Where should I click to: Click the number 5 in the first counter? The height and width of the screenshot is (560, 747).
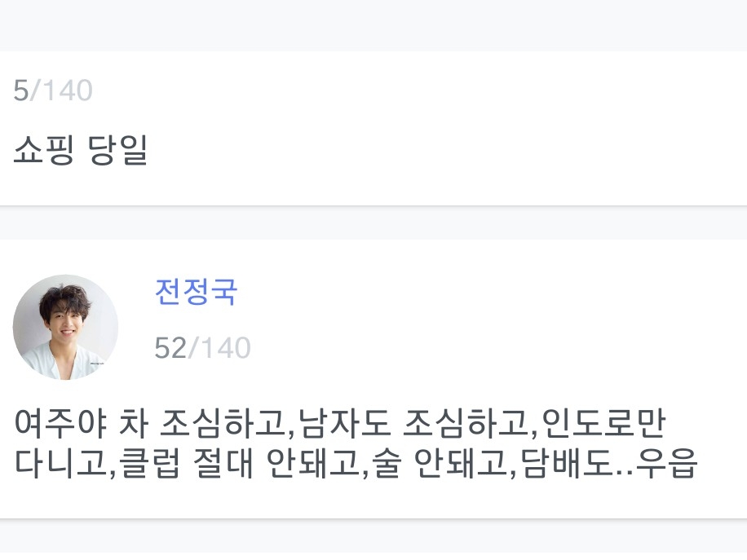coord(20,90)
